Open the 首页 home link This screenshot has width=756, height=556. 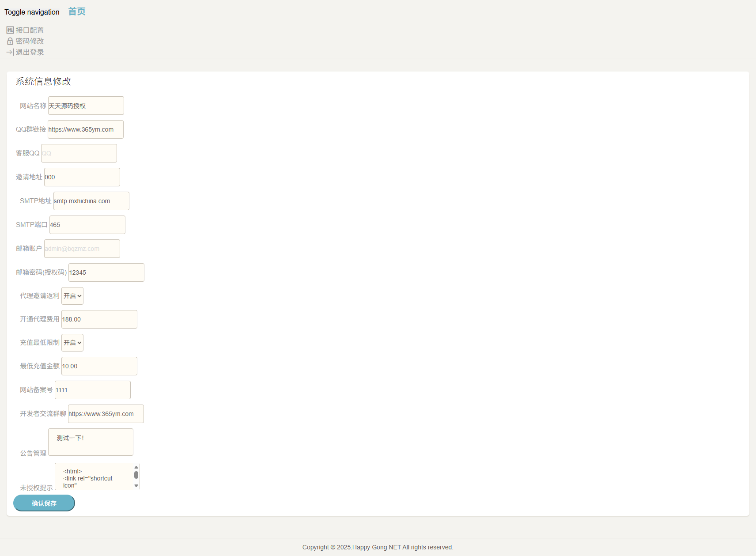(x=77, y=11)
